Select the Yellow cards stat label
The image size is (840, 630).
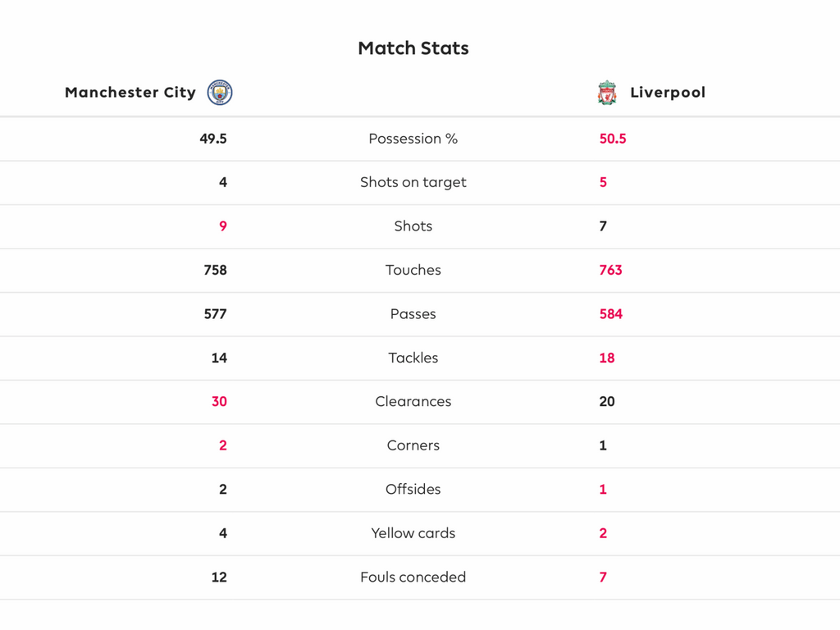point(413,533)
